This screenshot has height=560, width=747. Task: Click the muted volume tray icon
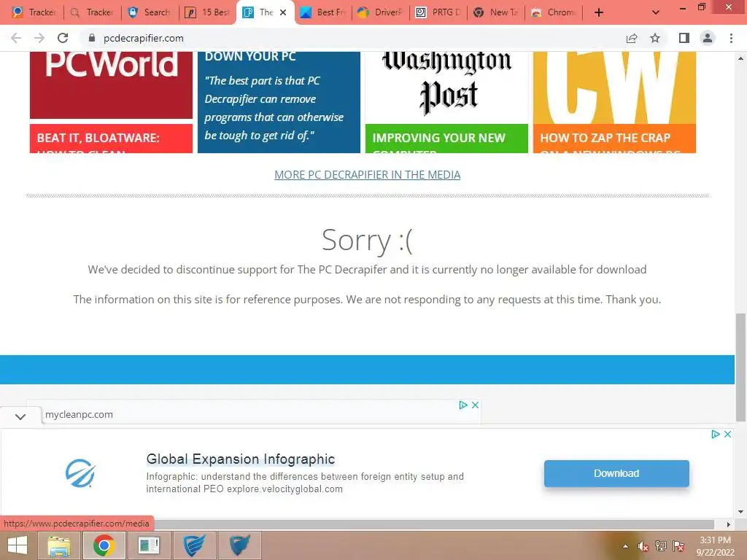[x=643, y=546]
